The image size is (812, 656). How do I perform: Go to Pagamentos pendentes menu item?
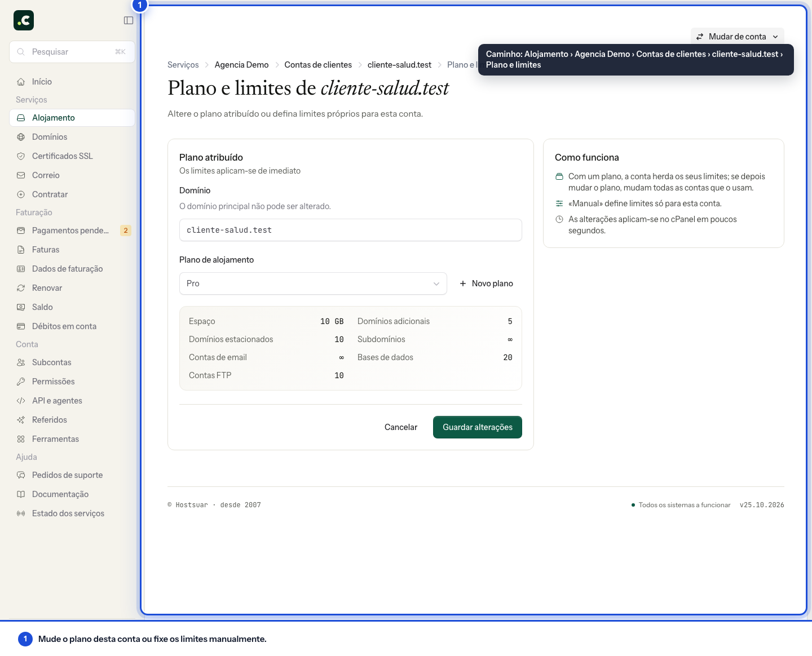[x=72, y=231]
